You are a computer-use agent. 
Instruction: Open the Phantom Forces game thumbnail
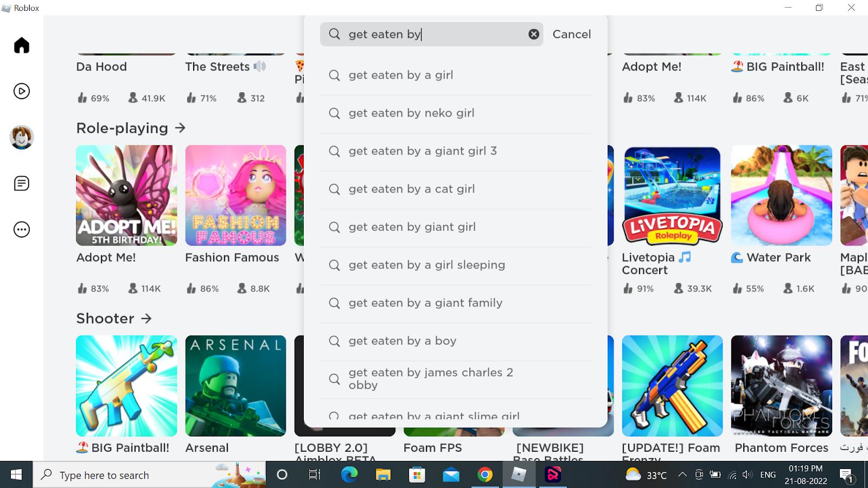[781, 386]
